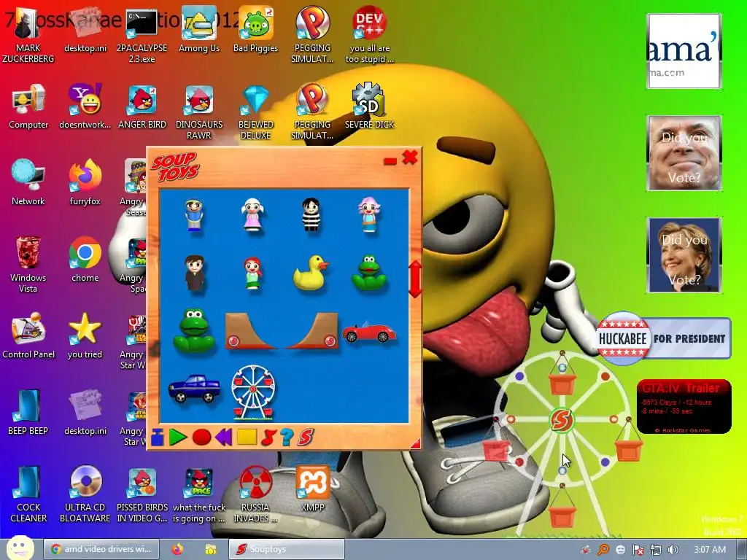Pick the white-haired girl in pink dress toy
The width and height of the screenshot is (747, 560).
(252, 215)
